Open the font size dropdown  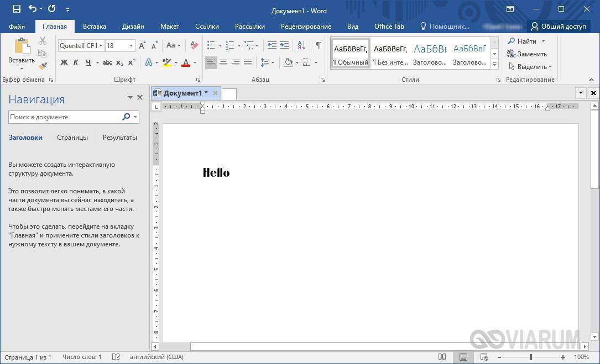[131, 46]
